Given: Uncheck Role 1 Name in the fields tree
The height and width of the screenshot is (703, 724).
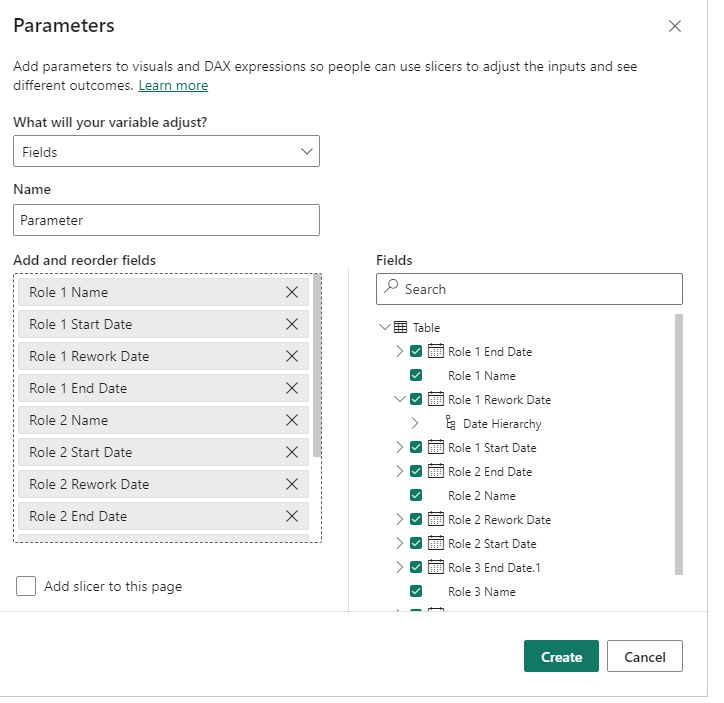Looking at the screenshot, I should [416, 375].
